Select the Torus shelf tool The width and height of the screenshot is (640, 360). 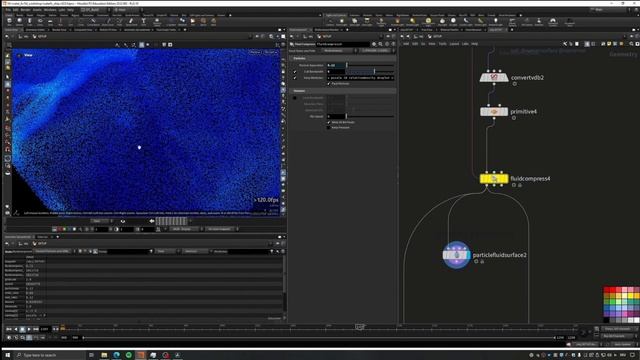coord(40,21)
